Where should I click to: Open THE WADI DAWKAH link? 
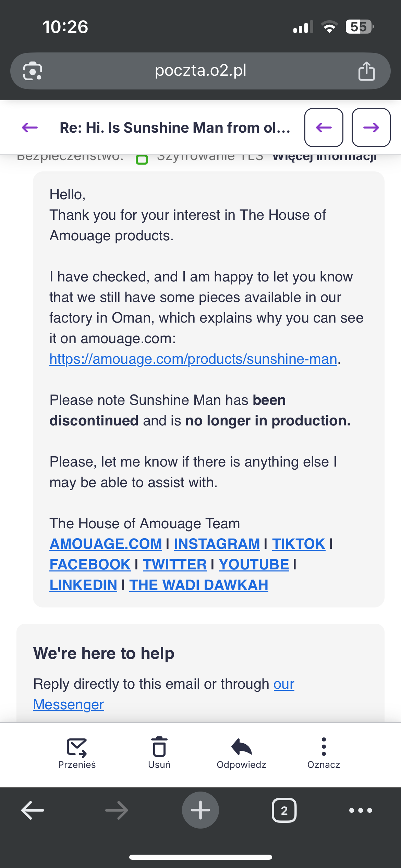point(199,585)
